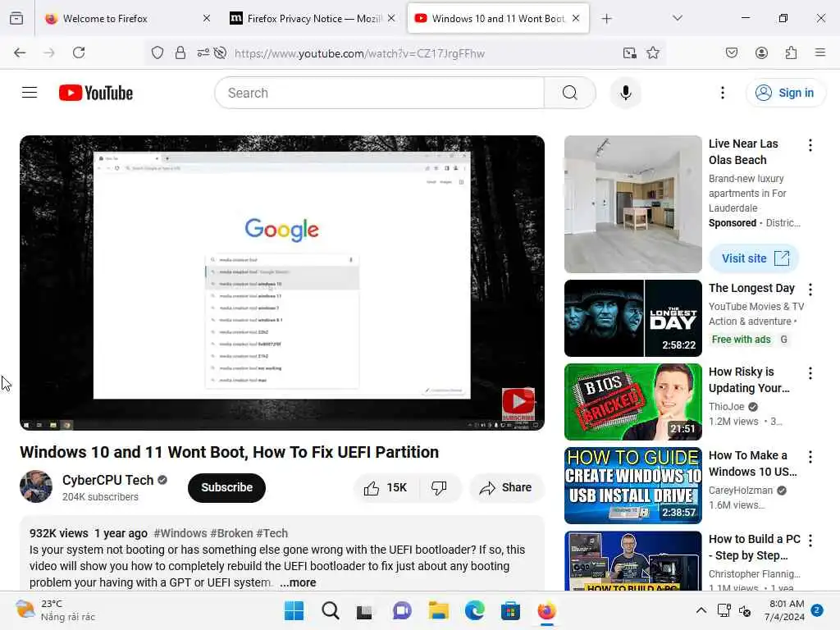Sign in to YouTube
Viewport: 840px width, 630px height.
pyautogui.click(x=785, y=93)
